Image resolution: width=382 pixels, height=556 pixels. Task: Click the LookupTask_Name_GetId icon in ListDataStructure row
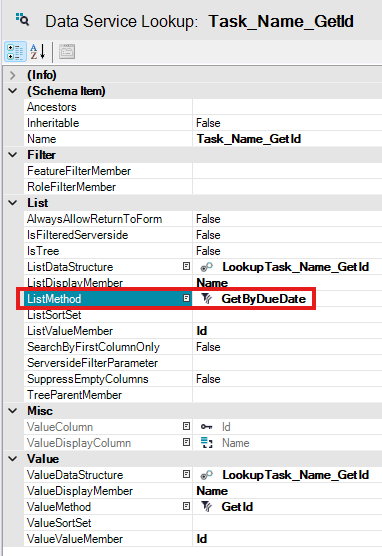click(x=207, y=267)
